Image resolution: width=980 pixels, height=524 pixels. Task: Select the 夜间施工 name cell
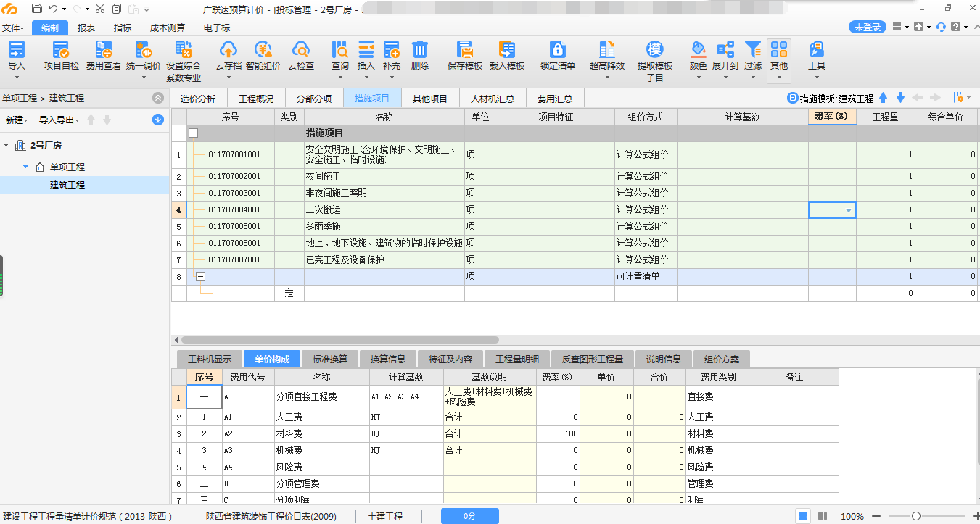click(x=384, y=176)
